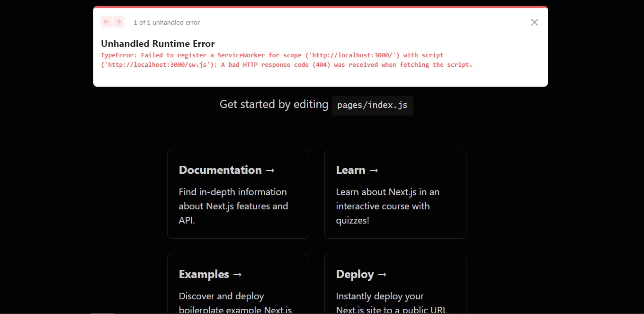Click 'Find in-depth information about Next.js' description
This screenshot has width=644, height=314.
(233, 206)
